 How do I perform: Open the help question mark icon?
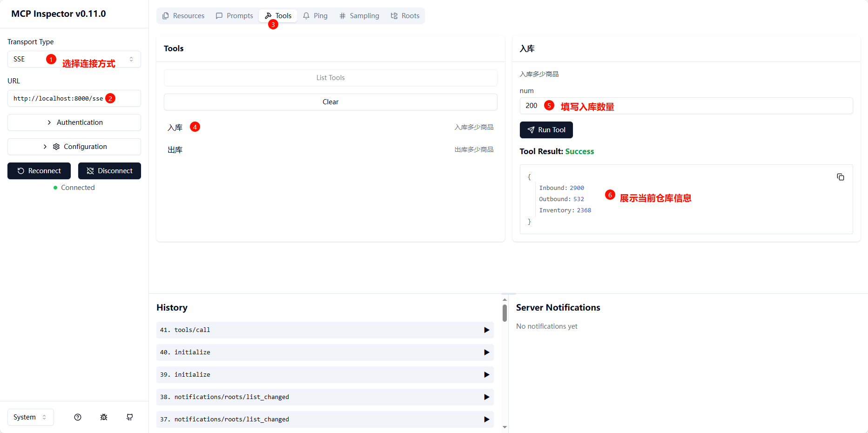click(x=78, y=417)
